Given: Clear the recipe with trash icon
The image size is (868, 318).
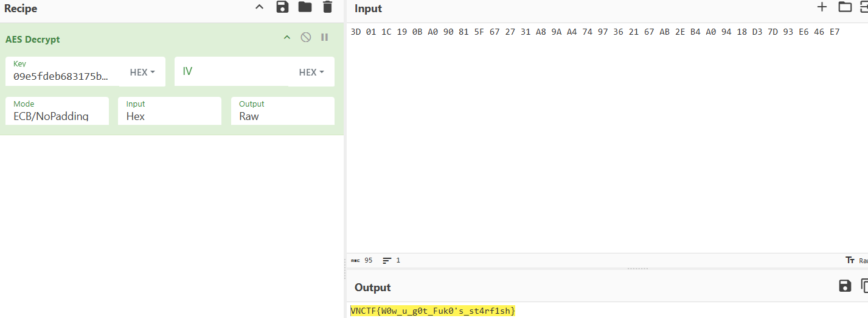Looking at the screenshot, I should [x=327, y=7].
